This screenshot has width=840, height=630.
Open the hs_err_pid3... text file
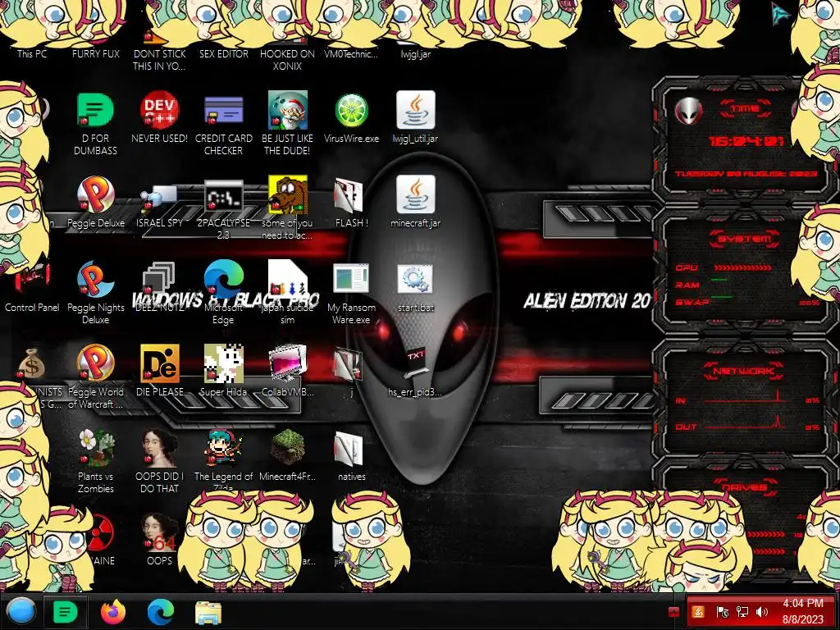tap(416, 364)
